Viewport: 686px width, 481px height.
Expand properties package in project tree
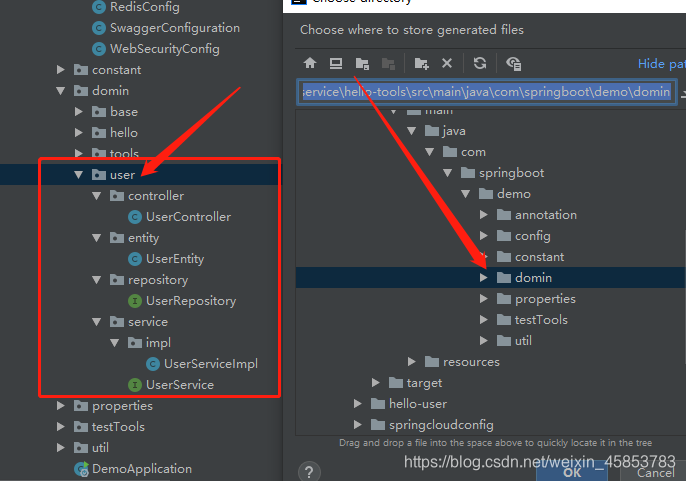click(61, 406)
